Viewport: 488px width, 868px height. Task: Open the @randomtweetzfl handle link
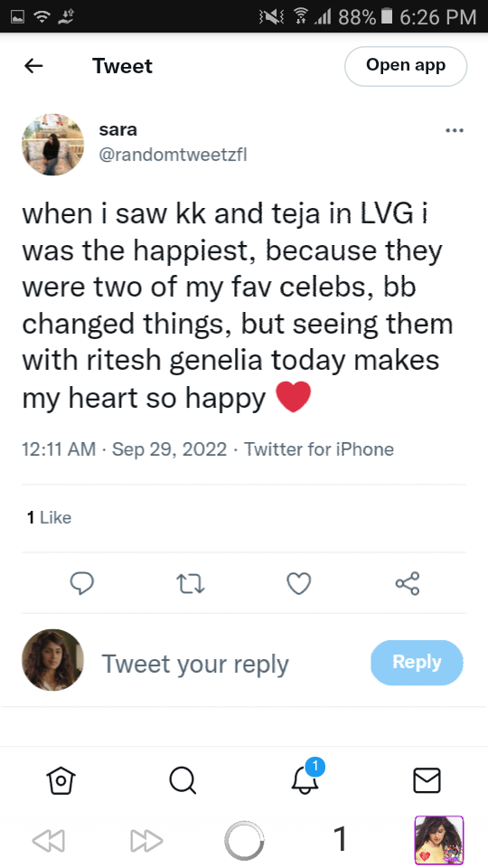click(x=173, y=155)
